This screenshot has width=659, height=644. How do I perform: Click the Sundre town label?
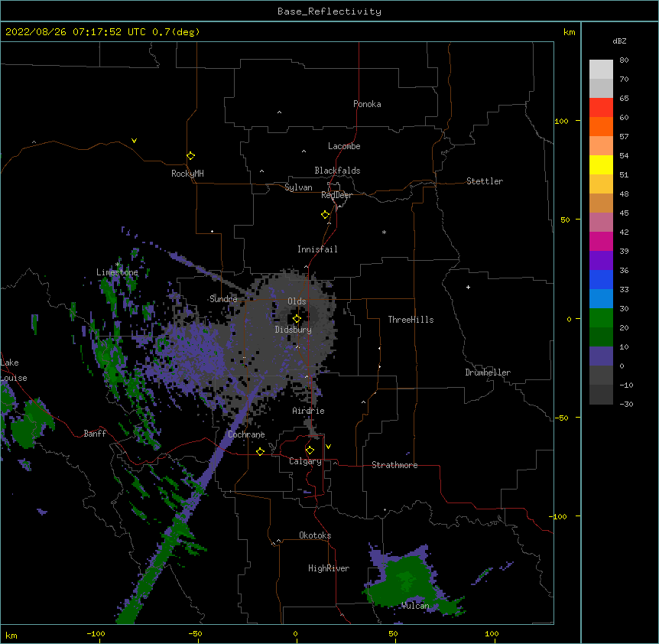coord(223,299)
